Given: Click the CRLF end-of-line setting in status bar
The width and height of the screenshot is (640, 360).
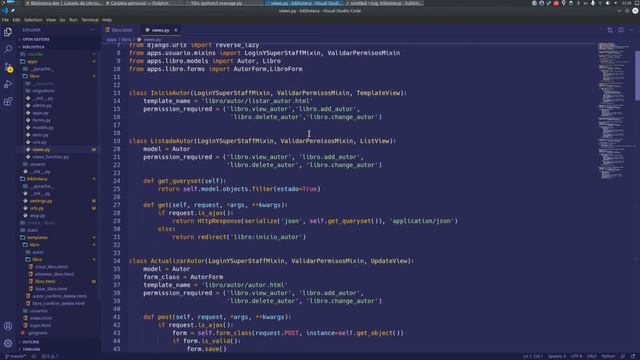Looking at the screenshot, I should [591, 356].
